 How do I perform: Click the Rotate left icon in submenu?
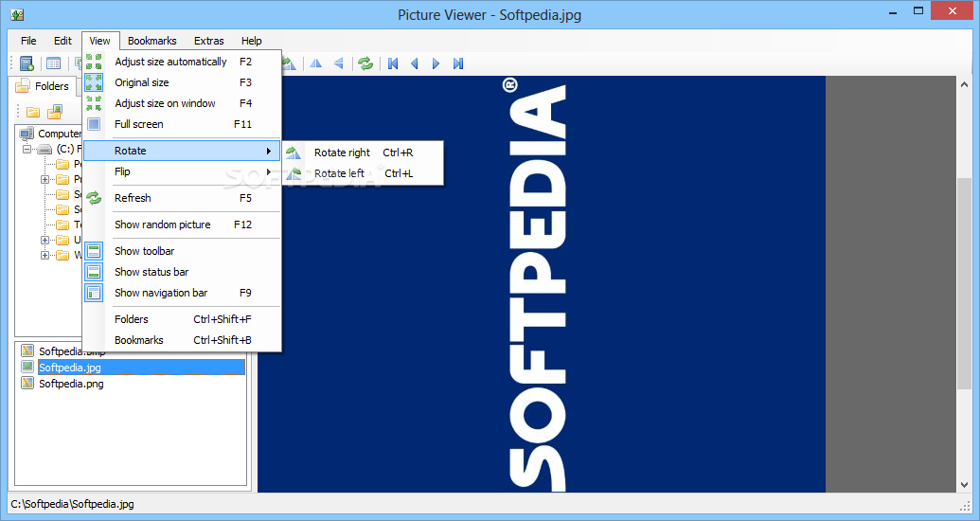point(294,173)
